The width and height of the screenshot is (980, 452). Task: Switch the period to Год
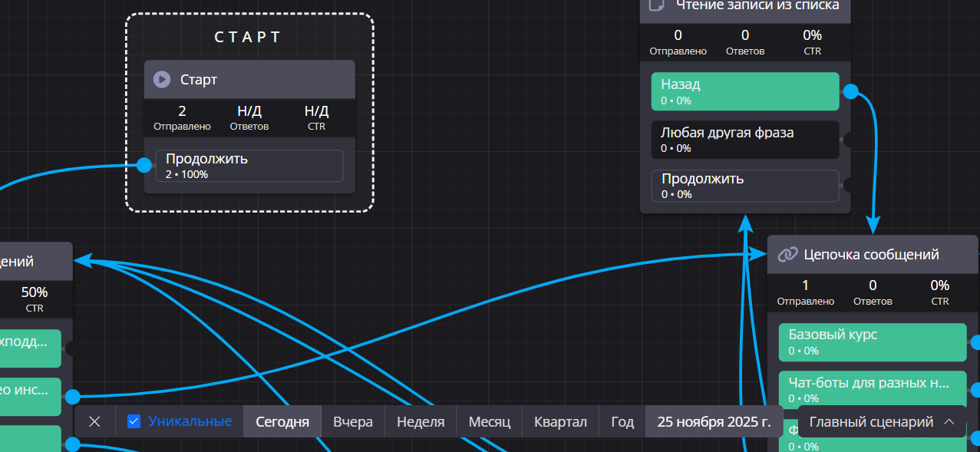tap(622, 421)
